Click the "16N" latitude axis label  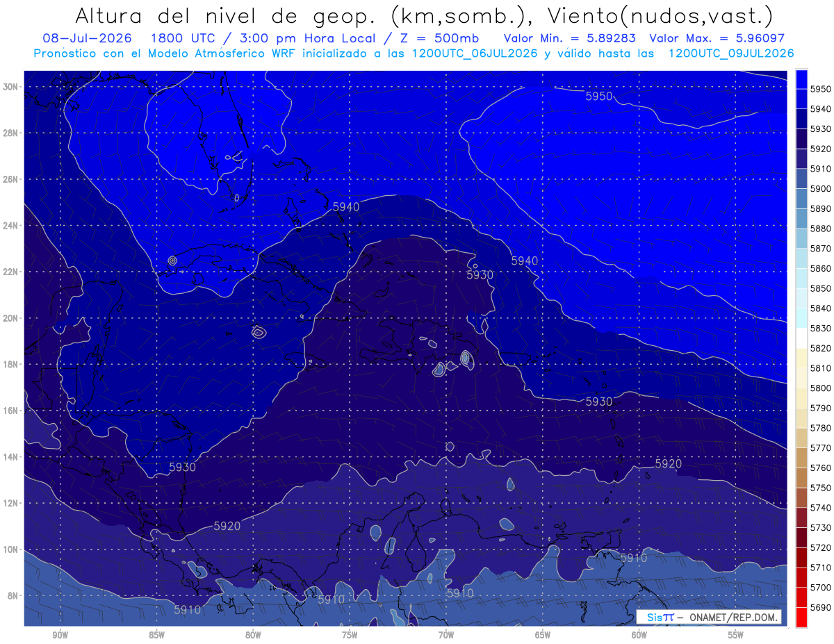12,411
